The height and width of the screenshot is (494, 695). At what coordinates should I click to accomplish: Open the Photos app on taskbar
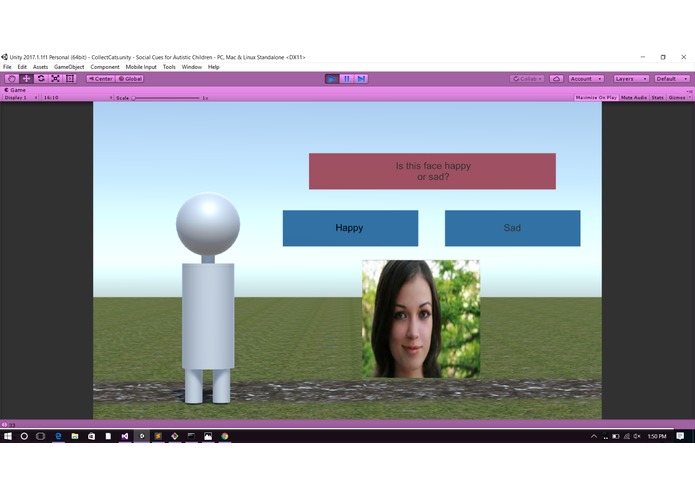click(x=208, y=436)
